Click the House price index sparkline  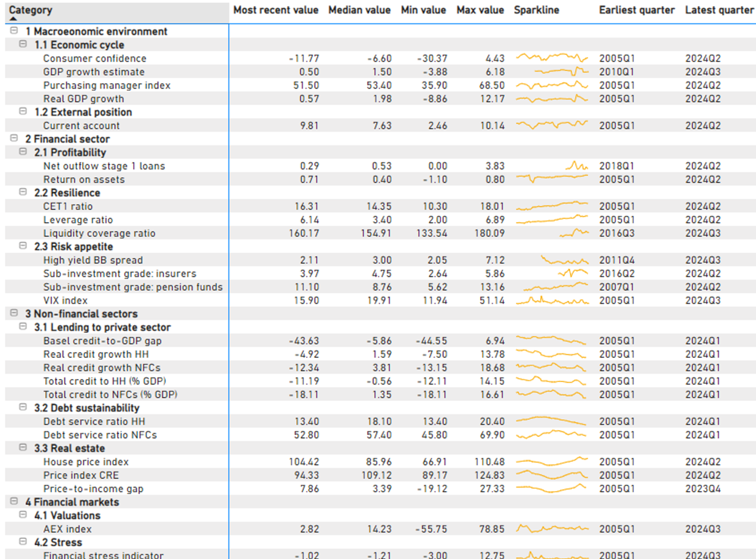tap(551, 461)
